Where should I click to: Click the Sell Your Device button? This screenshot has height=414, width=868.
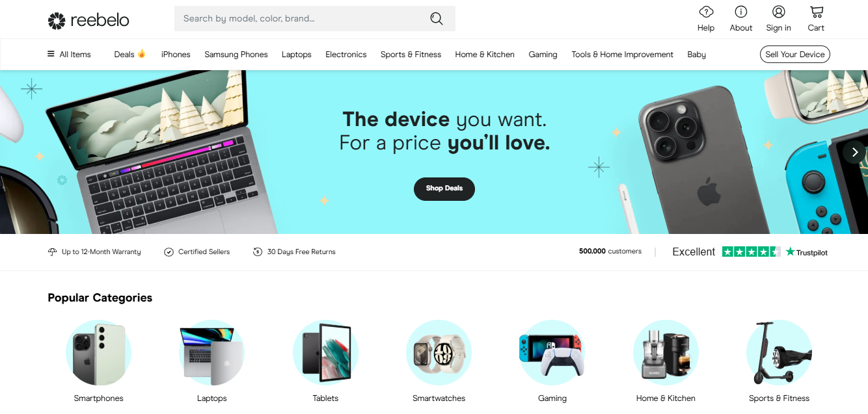(795, 55)
